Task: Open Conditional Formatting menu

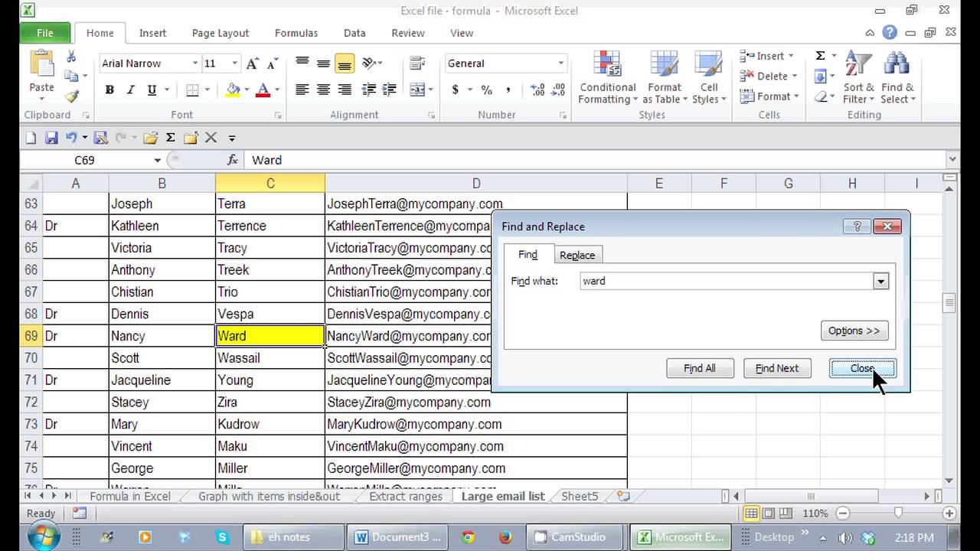Action: (x=608, y=77)
